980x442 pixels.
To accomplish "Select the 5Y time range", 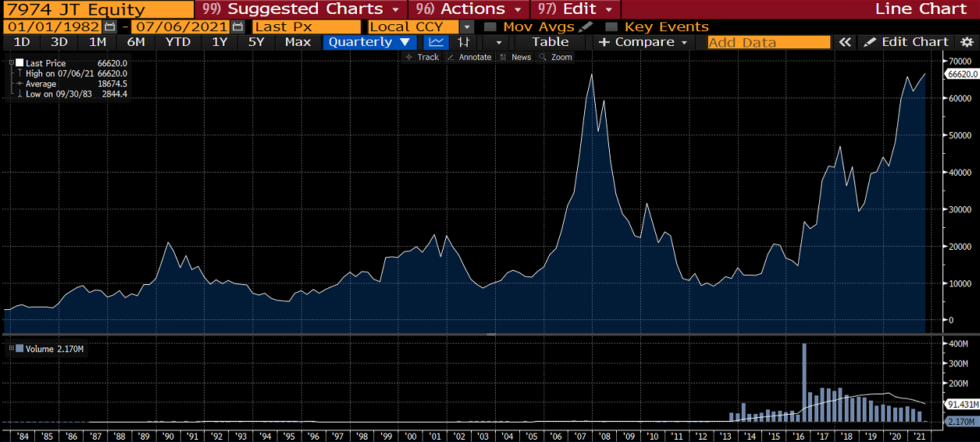I will [x=256, y=42].
